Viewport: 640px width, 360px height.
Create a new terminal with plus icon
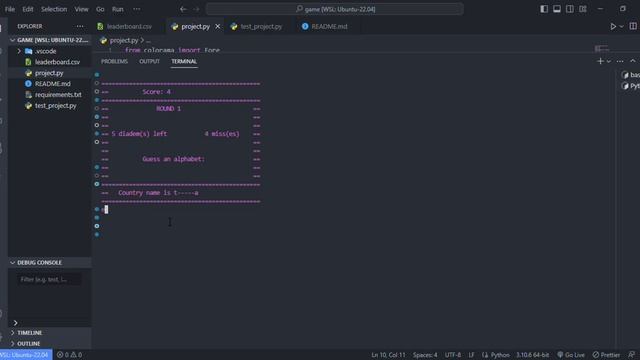[x=600, y=61]
